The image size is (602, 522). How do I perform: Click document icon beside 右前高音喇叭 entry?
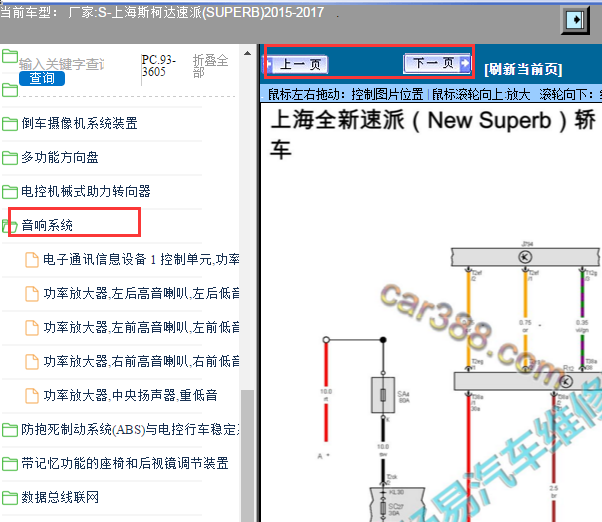coord(31,362)
